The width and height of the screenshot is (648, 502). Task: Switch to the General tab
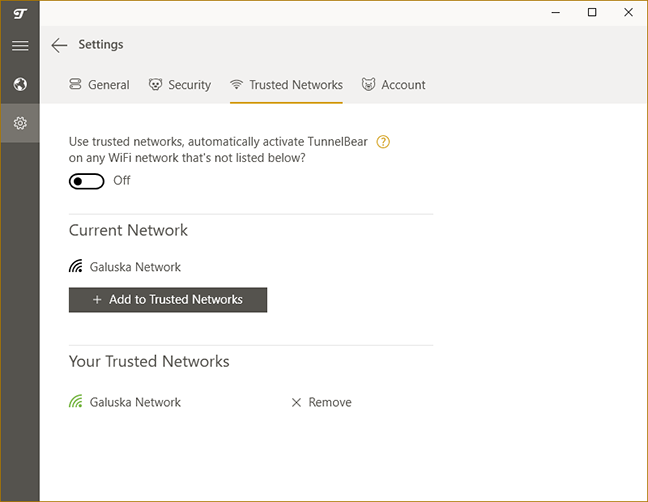coord(99,85)
